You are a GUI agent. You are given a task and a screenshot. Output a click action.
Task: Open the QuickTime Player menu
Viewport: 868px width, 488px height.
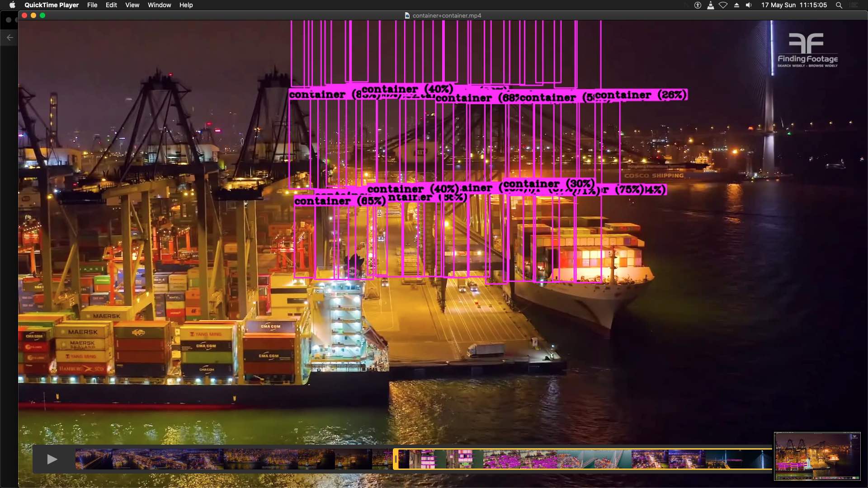tap(52, 5)
